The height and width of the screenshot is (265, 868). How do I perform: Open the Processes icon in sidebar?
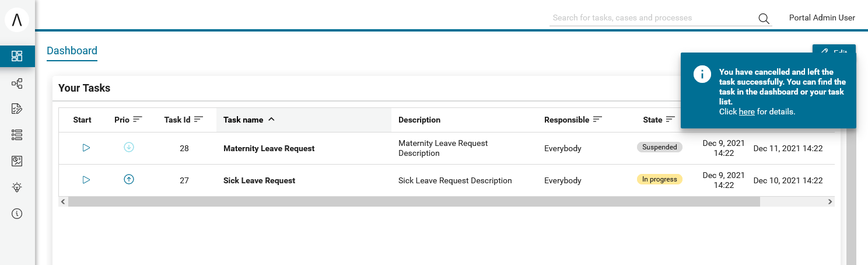(x=17, y=83)
